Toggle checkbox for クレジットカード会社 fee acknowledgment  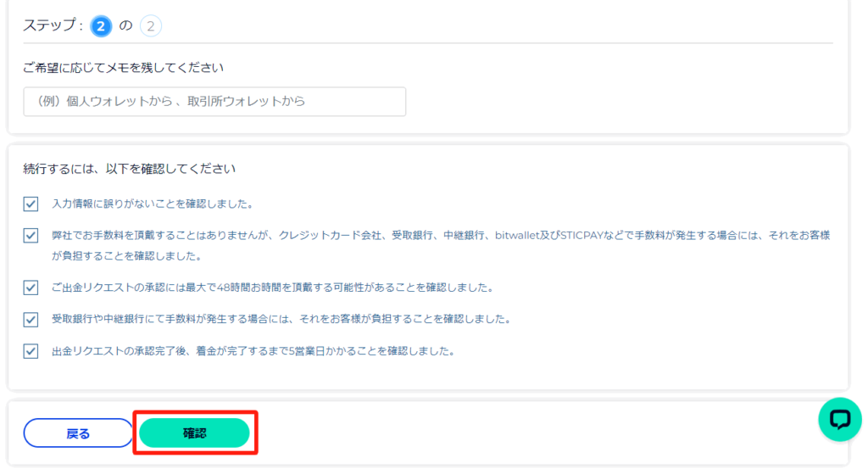pos(31,236)
